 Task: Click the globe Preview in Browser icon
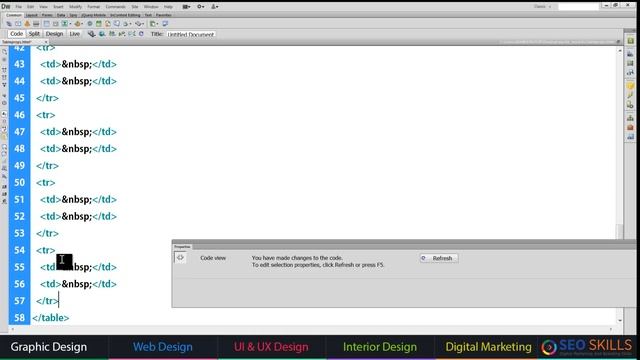point(102,34)
